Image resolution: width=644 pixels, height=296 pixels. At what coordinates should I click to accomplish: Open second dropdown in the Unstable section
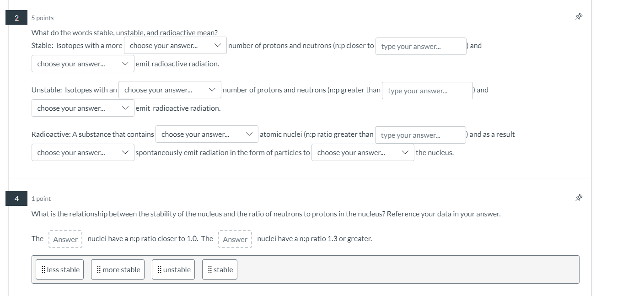[x=82, y=108]
